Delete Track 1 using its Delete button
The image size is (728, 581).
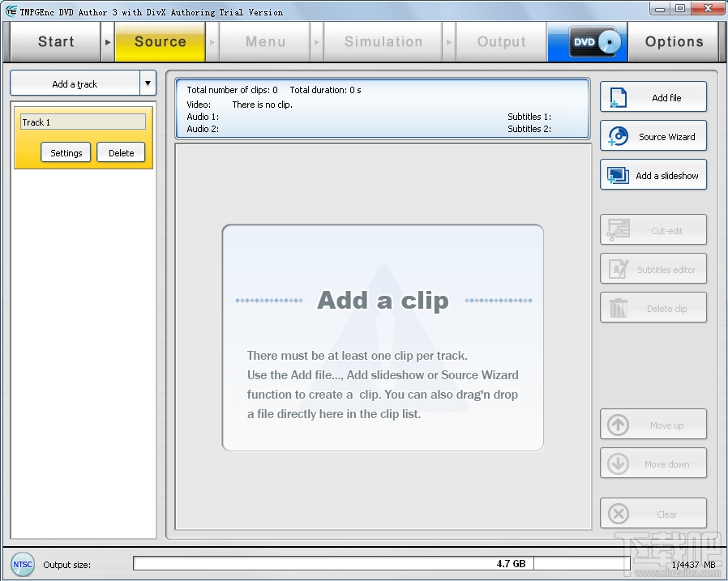tap(120, 152)
